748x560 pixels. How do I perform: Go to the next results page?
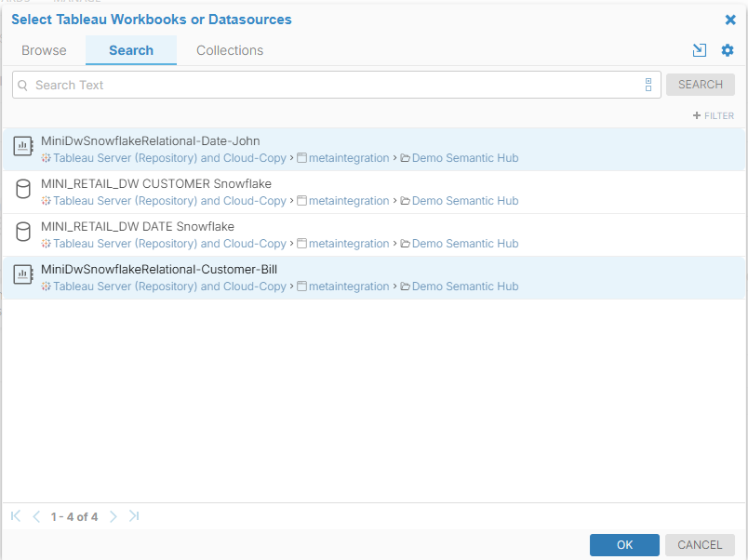coord(114,516)
